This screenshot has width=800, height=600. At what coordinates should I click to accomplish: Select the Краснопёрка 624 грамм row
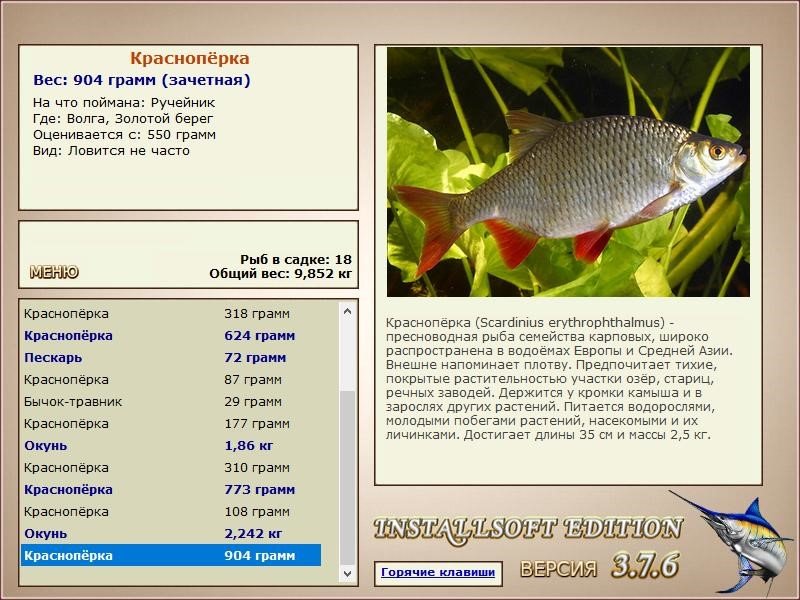171,336
